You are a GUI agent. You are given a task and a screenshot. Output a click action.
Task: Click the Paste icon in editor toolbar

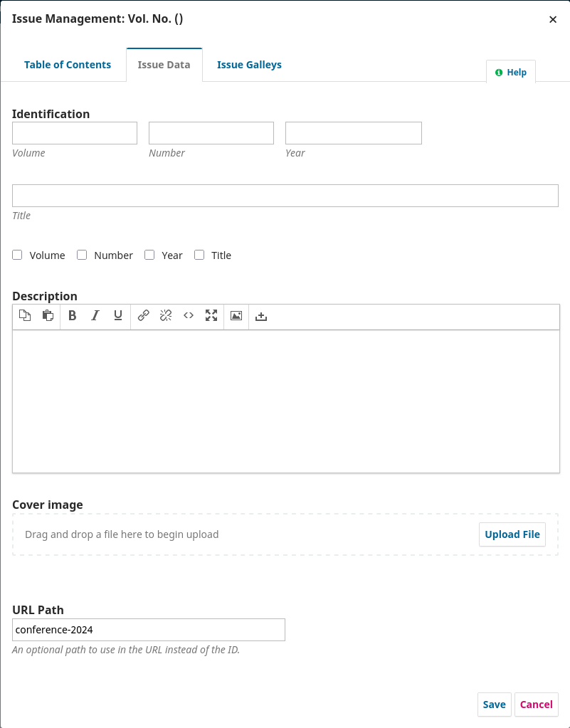[48, 316]
